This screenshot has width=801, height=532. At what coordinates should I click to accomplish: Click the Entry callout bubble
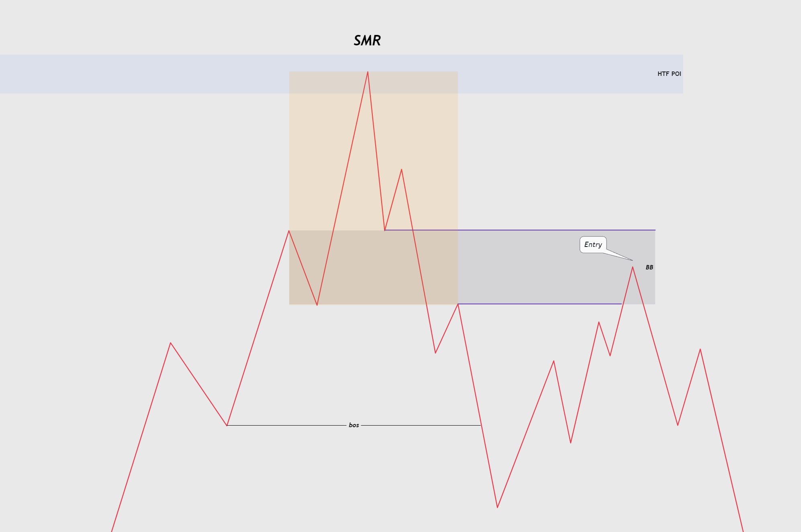(x=593, y=245)
